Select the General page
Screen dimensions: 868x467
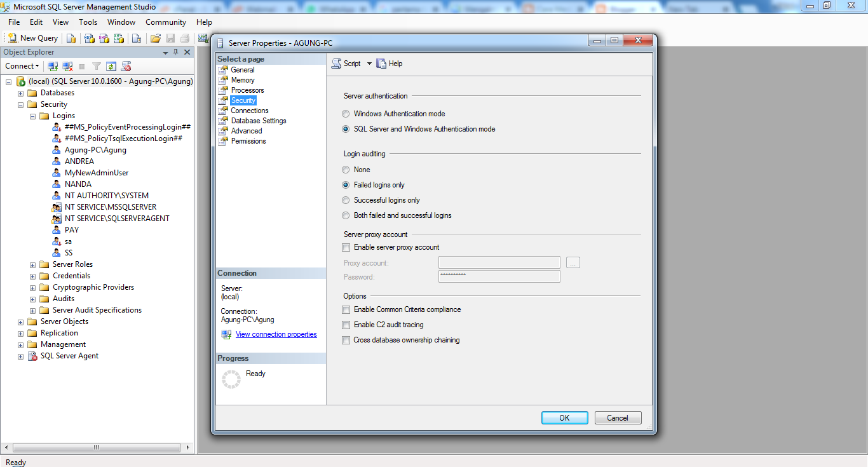[243, 70]
